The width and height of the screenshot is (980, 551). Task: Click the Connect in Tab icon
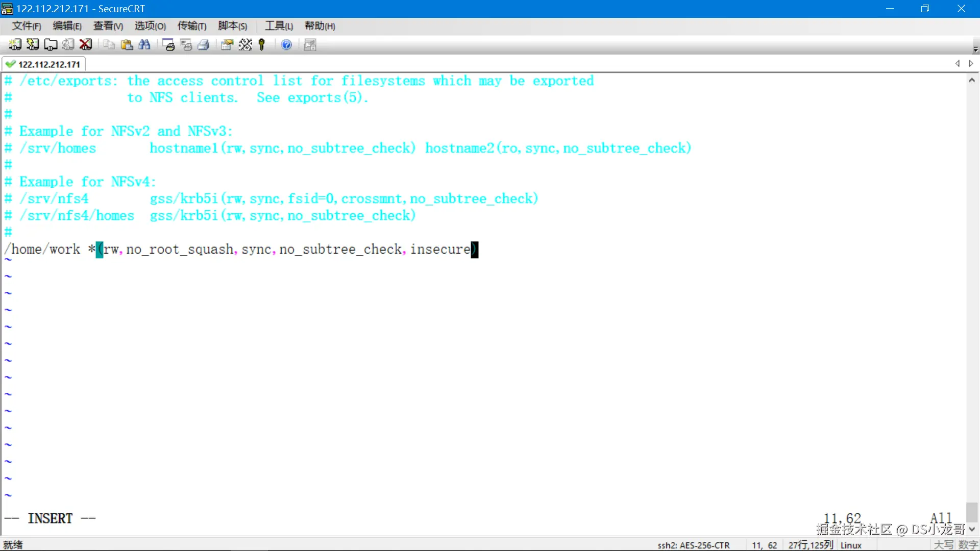51,45
